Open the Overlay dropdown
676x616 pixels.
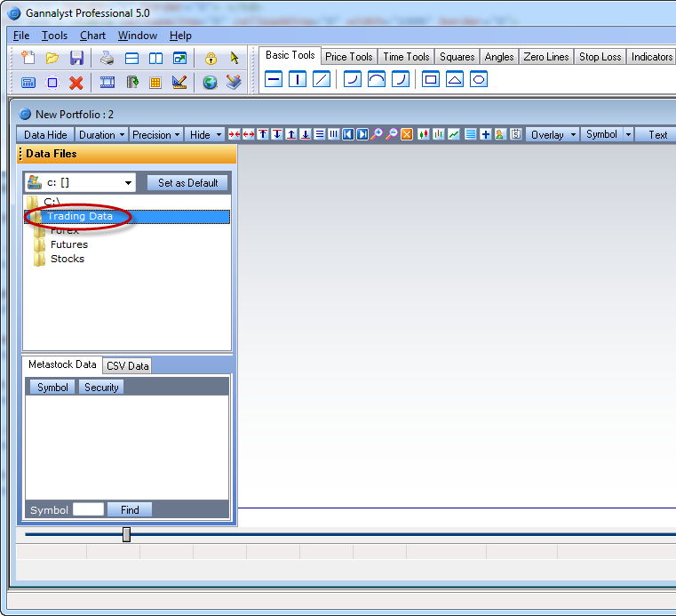pos(553,135)
